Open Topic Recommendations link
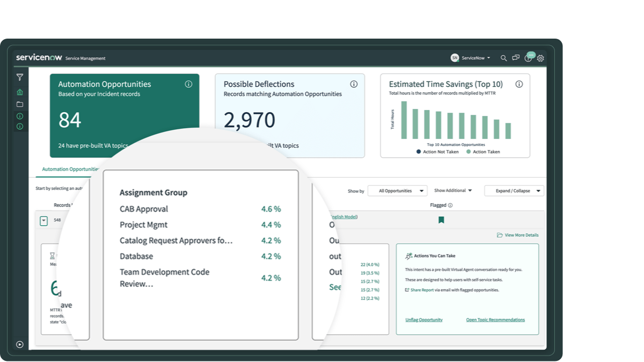The image size is (644, 362). pos(495,320)
